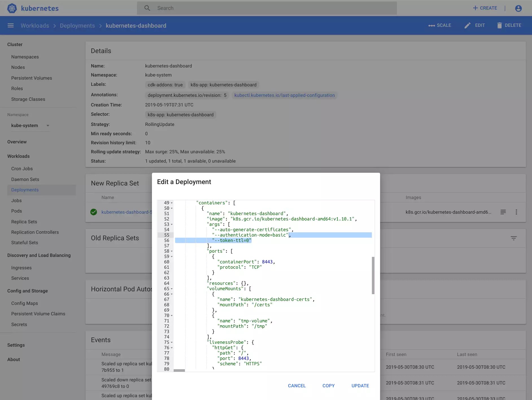532x400 pixels.
Task: Collapse the args array at line 53
Action: (x=172, y=224)
